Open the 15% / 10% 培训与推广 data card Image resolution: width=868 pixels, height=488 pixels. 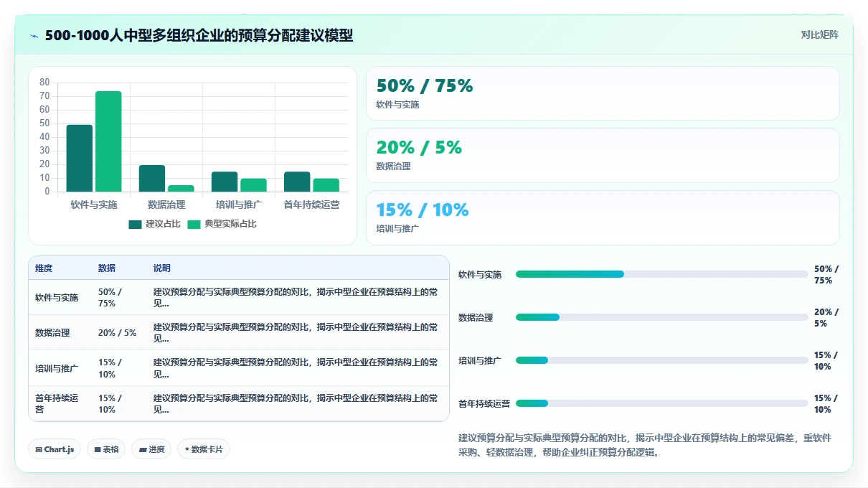tap(603, 217)
